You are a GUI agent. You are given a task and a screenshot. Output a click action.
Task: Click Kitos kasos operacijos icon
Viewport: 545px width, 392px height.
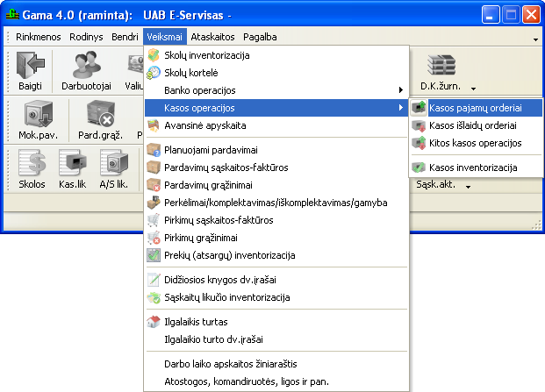pos(419,143)
